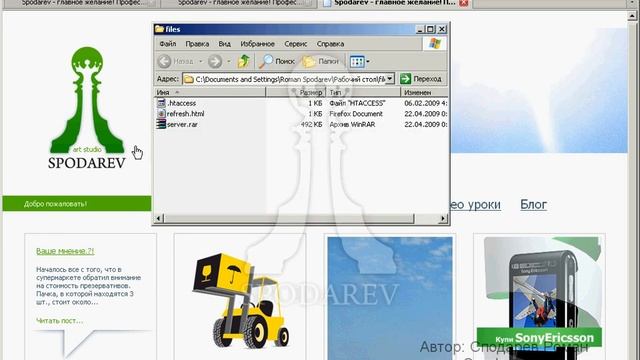Switch to the second Spodarev browser tab
The width and height of the screenshot is (640, 360).
(x=239, y=3)
